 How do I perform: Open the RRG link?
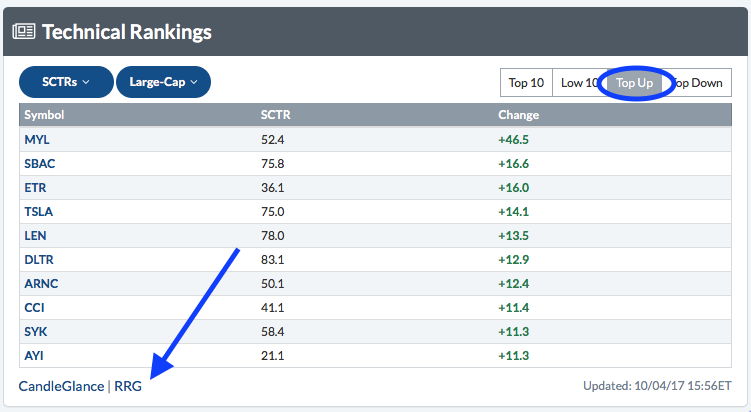pos(128,386)
